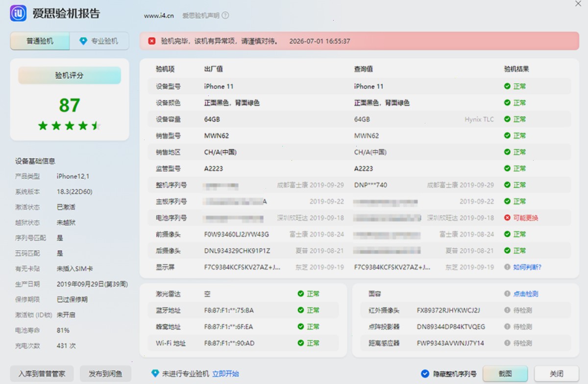Open the 如何判断? link in 显示屏 row
The width and height of the screenshot is (588, 384).
click(x=527, y=267)
